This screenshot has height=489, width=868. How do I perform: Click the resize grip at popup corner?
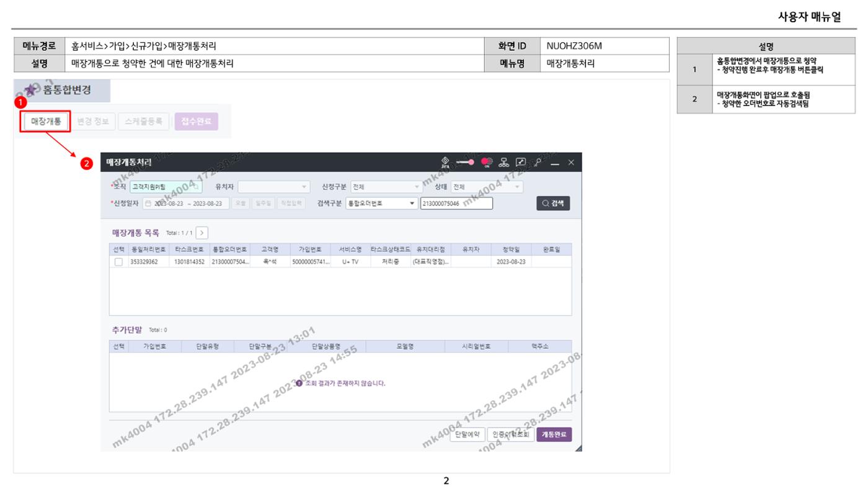tap(578, 449)
